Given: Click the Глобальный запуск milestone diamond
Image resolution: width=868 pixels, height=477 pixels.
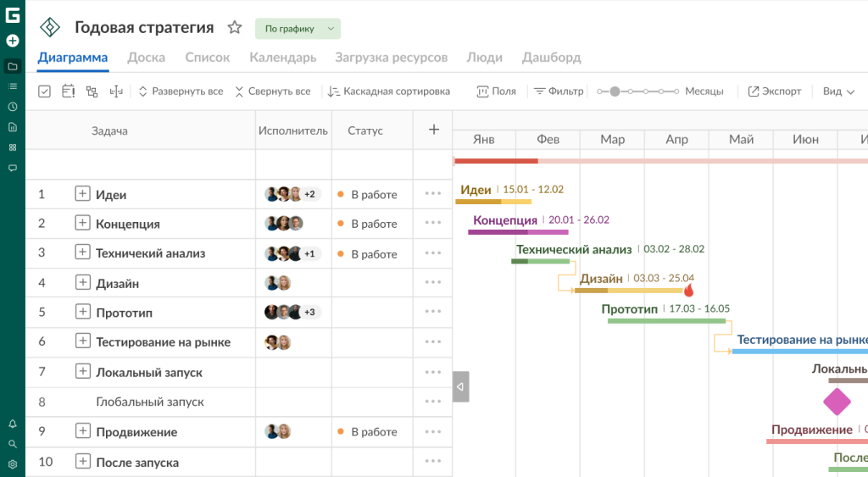Looking at the screenshot, I should click(837, 402).
